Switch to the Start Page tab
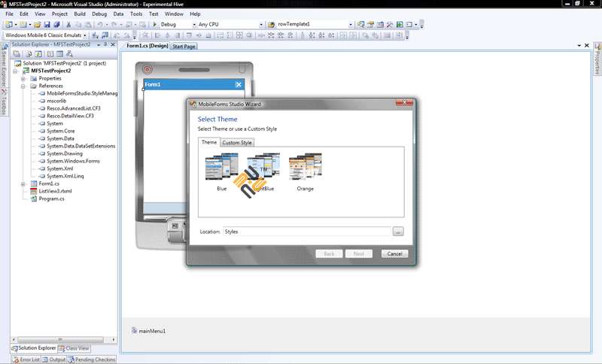 pyautogui.click(x=184, y=47)
